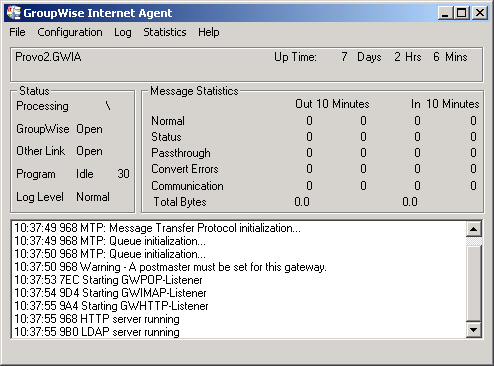The width and height of the screenshot is (494, 366).
Task: Click the Passthrough statistics row label
Action: point(181,153)
